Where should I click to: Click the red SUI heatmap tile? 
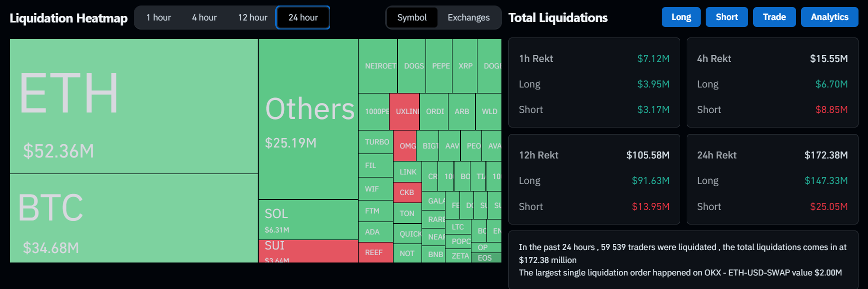pos(308,251)
